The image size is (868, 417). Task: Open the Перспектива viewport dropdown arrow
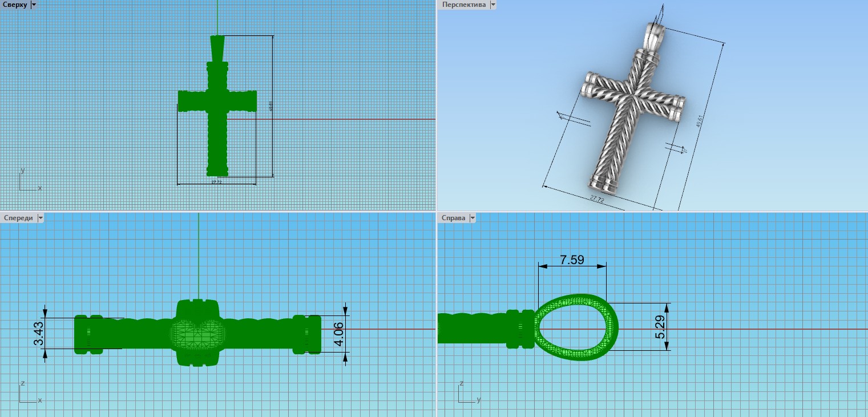[x=493, y=5]
